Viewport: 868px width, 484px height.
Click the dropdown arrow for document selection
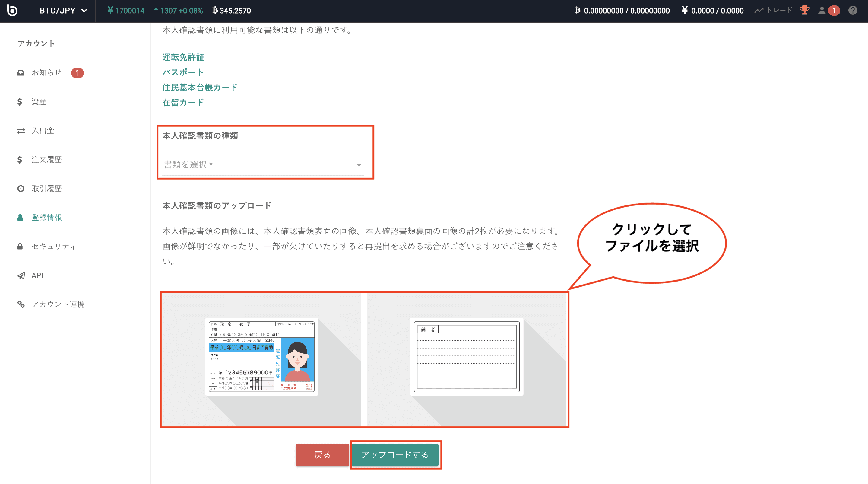coord(359,165)
